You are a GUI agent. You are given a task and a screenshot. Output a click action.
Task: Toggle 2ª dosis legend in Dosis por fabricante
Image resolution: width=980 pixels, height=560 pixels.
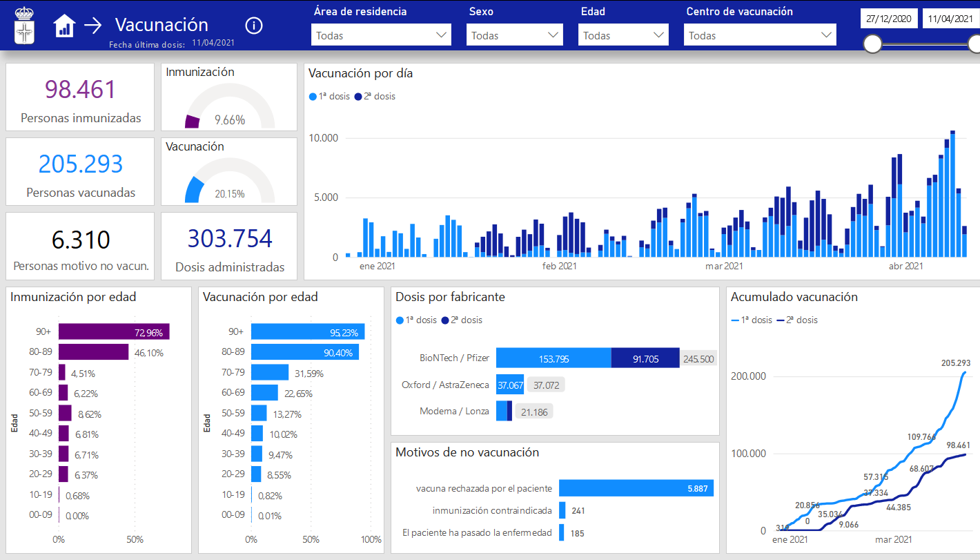[x=462, y=320]
